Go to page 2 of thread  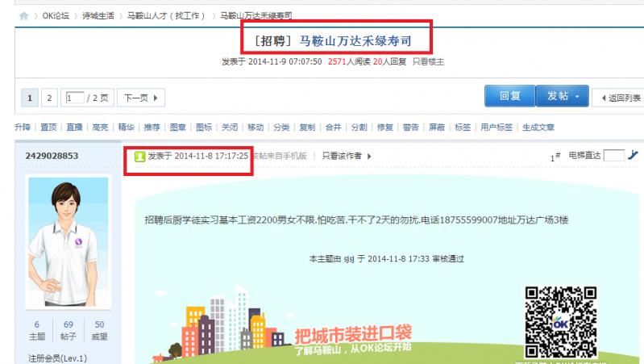coord(49,98)
